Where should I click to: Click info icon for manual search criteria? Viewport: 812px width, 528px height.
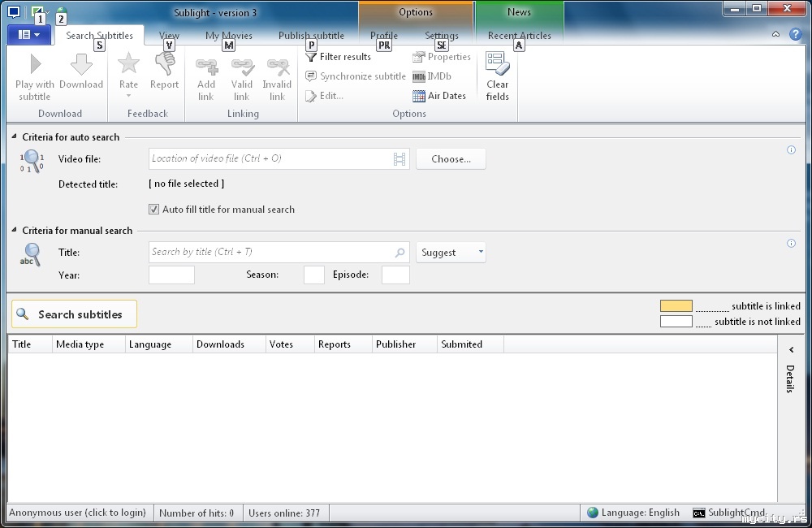point(791,243)
